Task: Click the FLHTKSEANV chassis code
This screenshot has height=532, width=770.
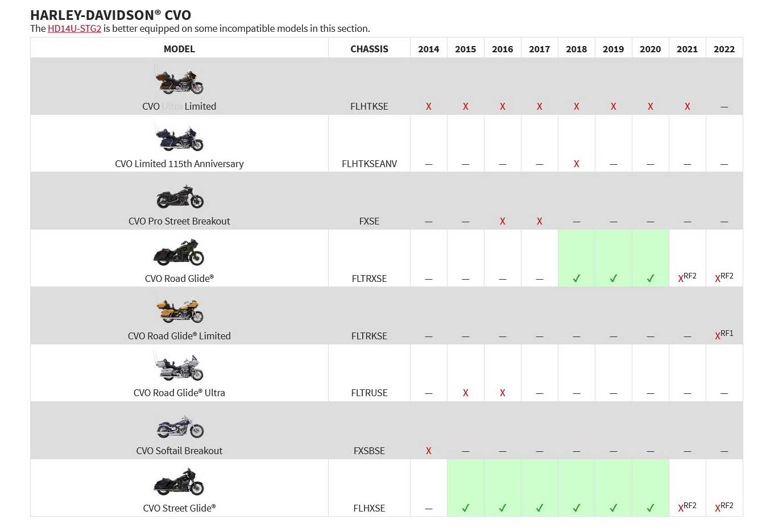Action: pos(369,164)
